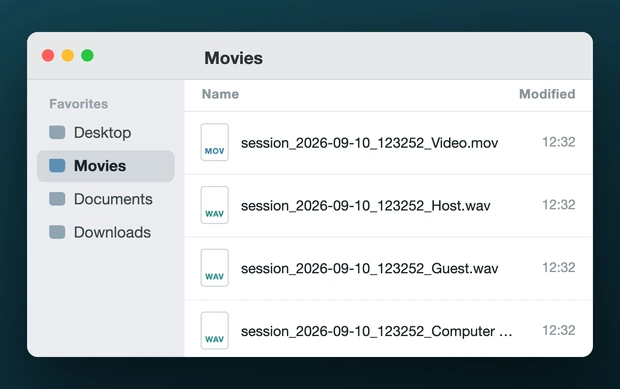Select the truncated session Computer file name
Viewport: 620px width, 389px height.
click(376, 331)
